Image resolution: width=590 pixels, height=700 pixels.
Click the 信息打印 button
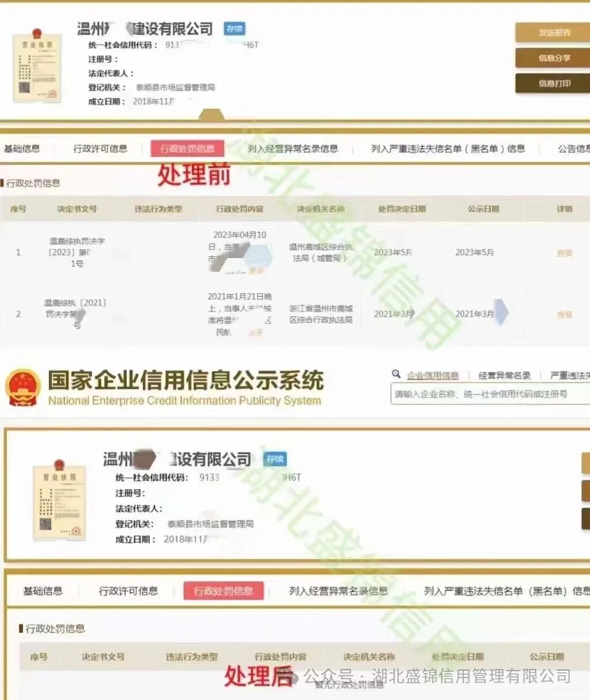click(x=552, y=83)
